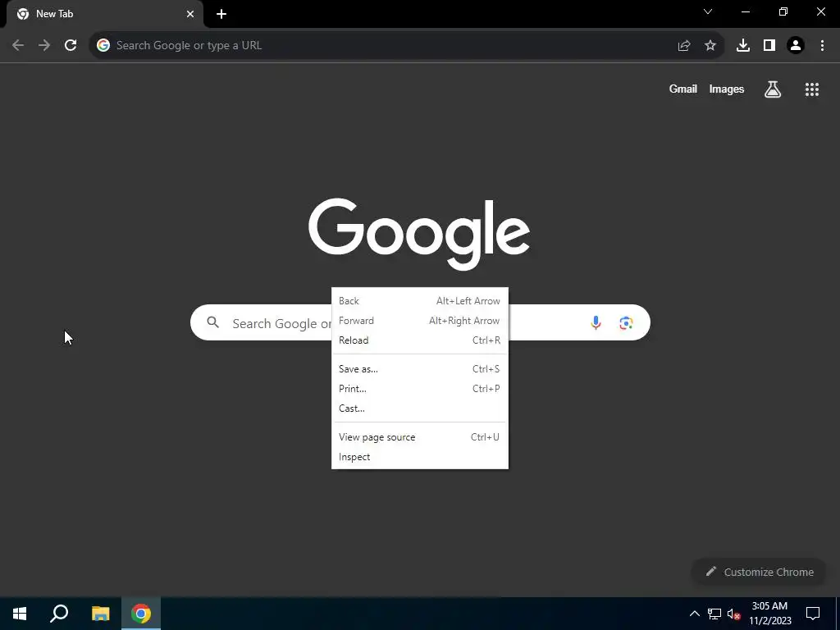The image size is (840, 630).
Task: Open network status tray icon
Action: click(x=714, y=614)
